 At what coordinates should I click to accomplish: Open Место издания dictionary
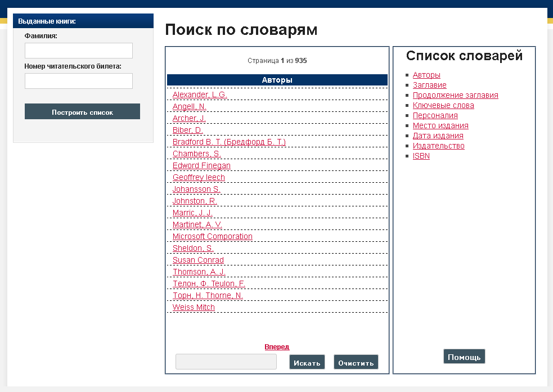click(440, 125)
